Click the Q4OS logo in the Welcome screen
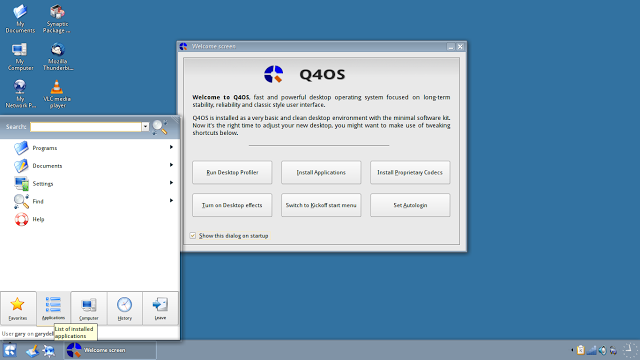Screen dimensions: 640x360 coord(273,74)
